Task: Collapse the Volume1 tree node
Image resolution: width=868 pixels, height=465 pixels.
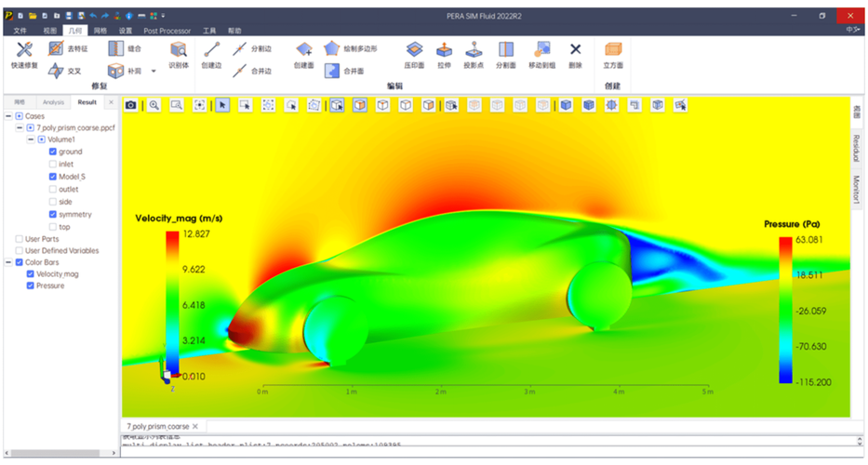Action: [x=31, y=139]
